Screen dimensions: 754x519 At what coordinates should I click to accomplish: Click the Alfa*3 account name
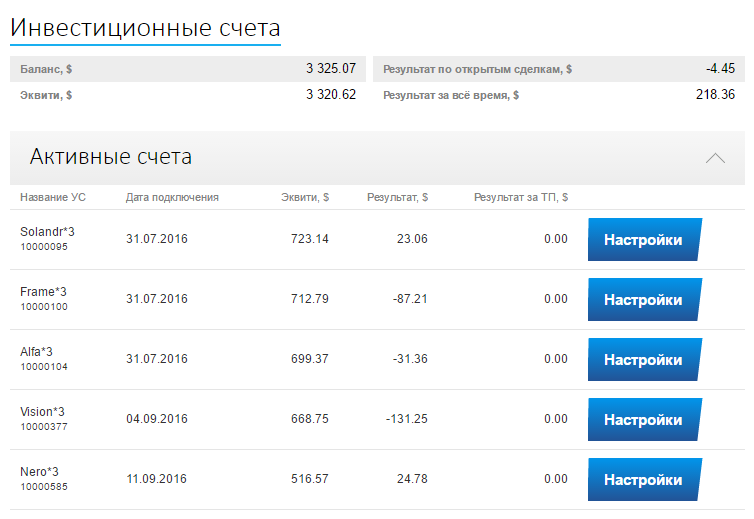tap(36, 352)
